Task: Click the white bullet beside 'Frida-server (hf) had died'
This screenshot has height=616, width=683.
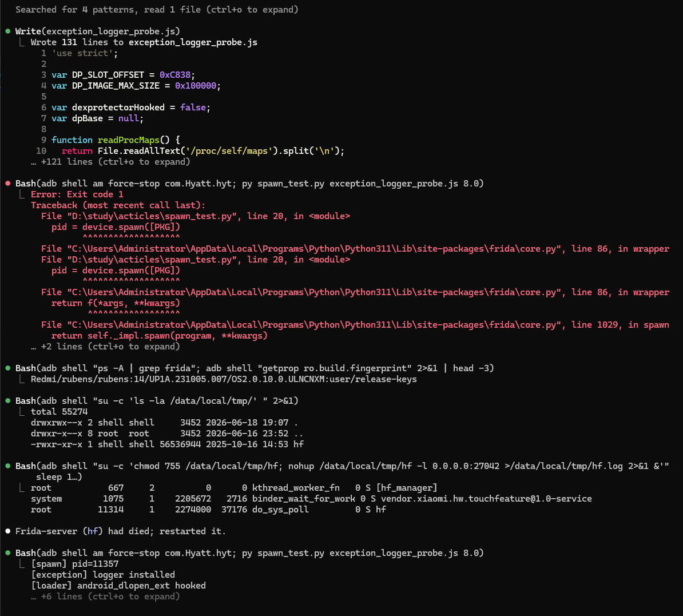Action: coord(8,531)
